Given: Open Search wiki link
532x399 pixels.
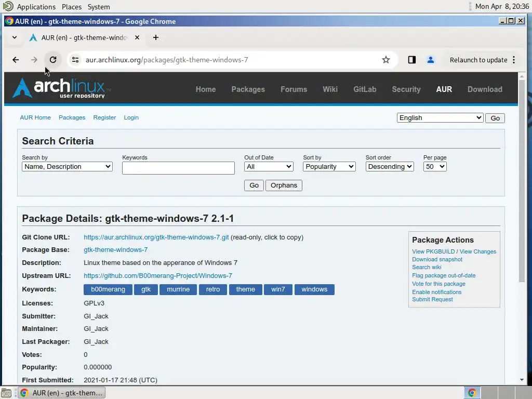Looking at the screenshot, I should 427,268.
